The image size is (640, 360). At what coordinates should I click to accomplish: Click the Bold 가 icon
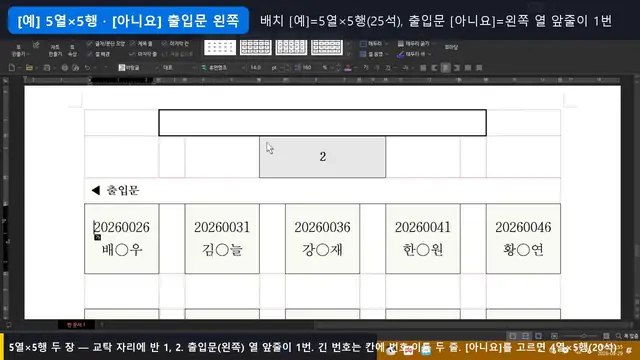click(366, 68)
